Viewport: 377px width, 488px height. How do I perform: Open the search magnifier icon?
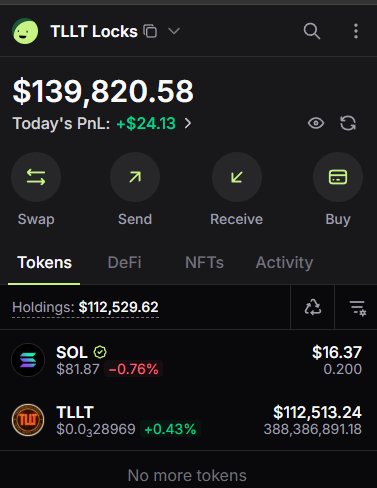click(x=312, y=31)
